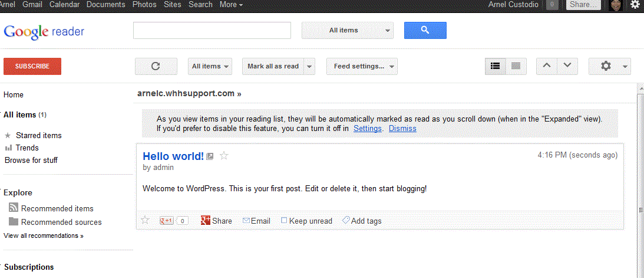Open the All items search scope dropdown
This screenshot has height=278, width=644.
tap(347, 30)
